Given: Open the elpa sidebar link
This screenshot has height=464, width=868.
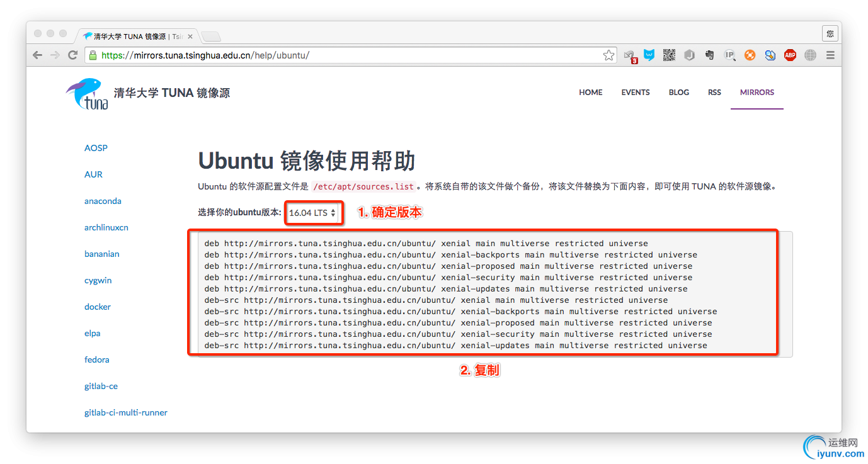Looking at the screenshot, I should click(x=93, y=333).
